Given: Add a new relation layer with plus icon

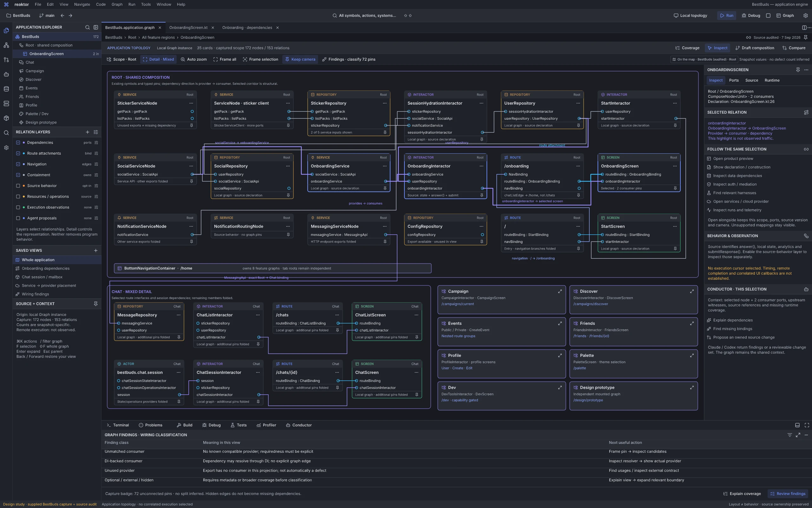Looking at the screenshot, I should click(87, 132).
